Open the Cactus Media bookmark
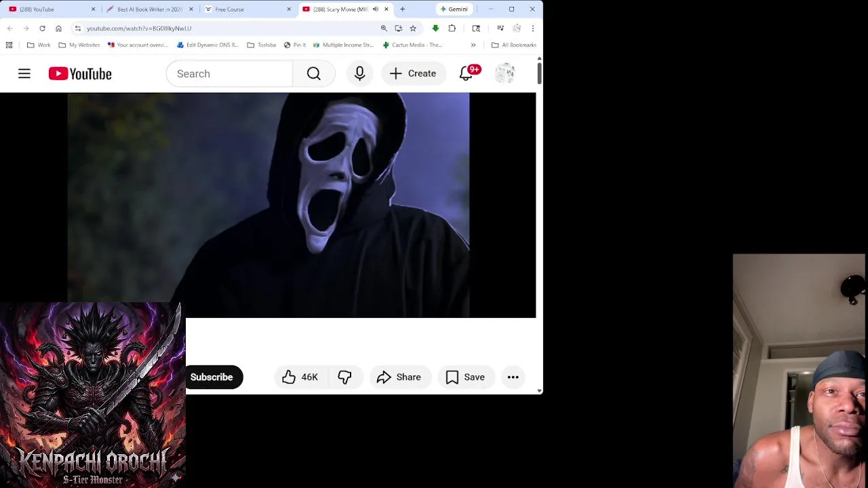 pos(412,45)
